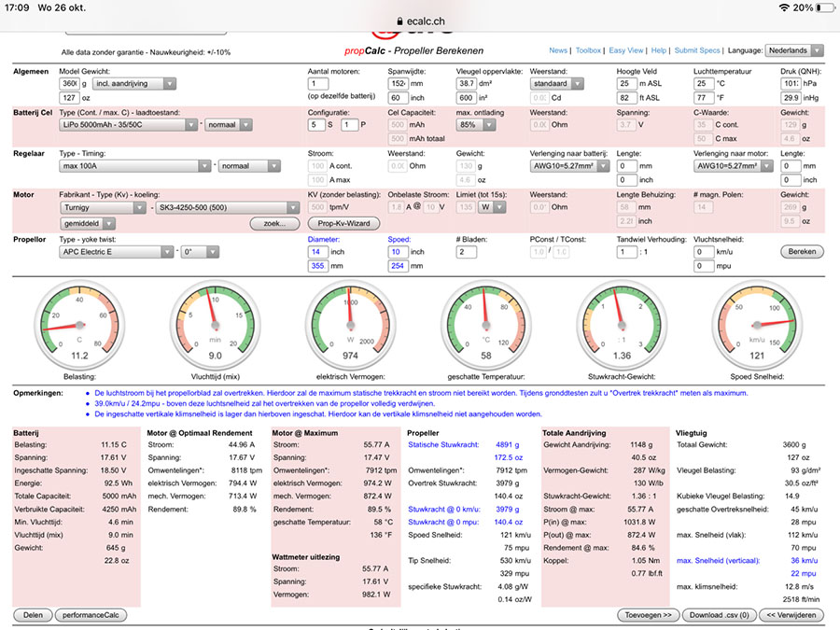This screenshot has width=840, height=630.
Task: Click the Vluchttijd (mix) gauge
Action: click(x=215, y=325)
